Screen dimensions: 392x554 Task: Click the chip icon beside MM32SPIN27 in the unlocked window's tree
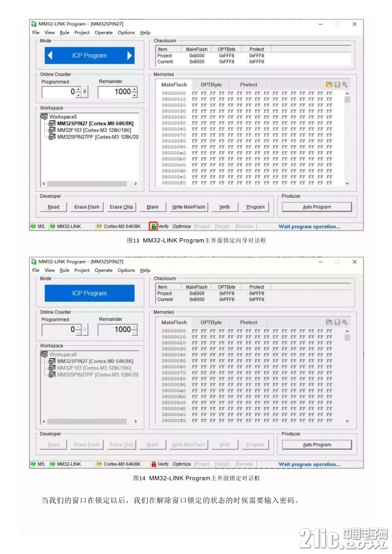pos(52,124)
